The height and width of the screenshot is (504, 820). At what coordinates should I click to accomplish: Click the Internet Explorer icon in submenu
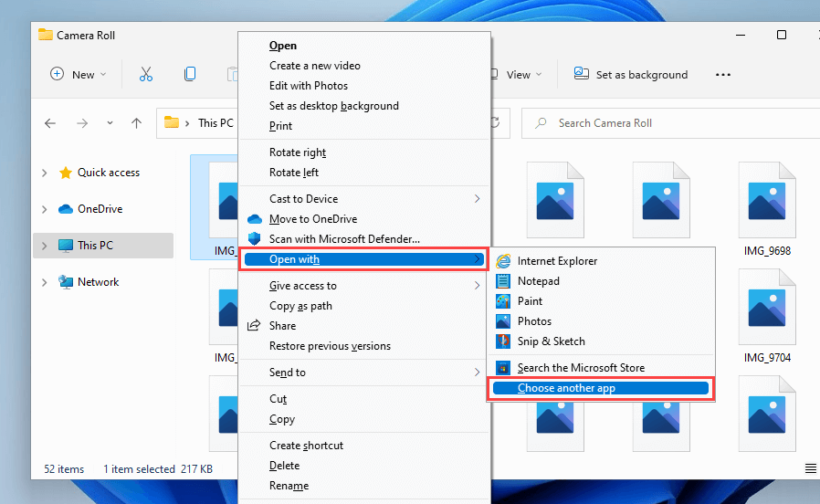point(503,261)
